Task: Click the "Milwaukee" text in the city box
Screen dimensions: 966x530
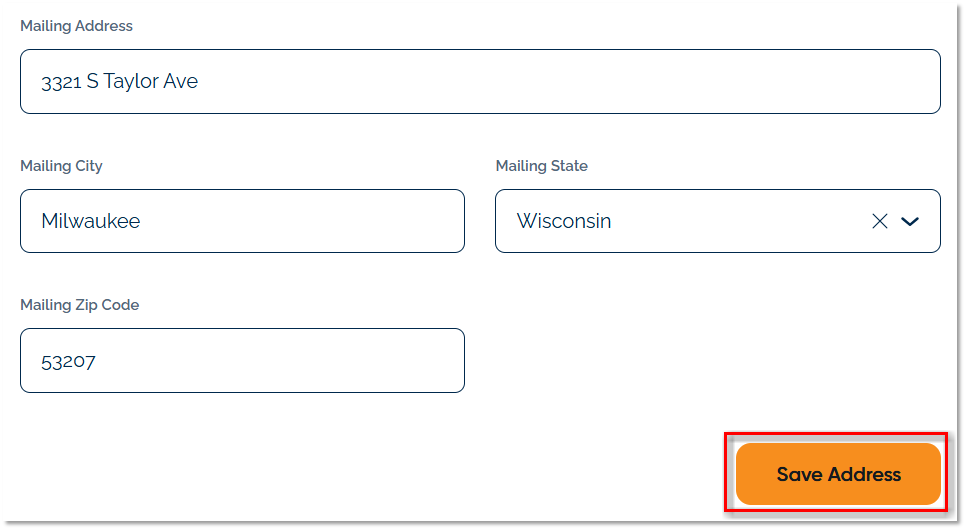Action: [91, 221]
